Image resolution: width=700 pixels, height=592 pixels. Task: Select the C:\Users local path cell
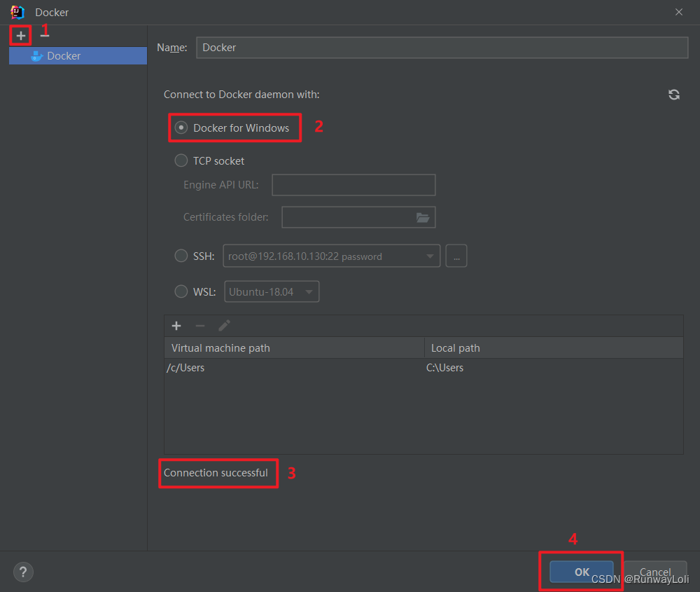[554, 368]
